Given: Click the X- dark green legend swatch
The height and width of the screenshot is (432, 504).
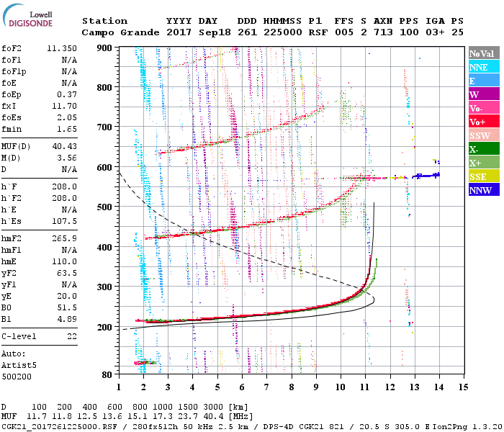Looking at the screenshot, I should click(x=484, y=149).
